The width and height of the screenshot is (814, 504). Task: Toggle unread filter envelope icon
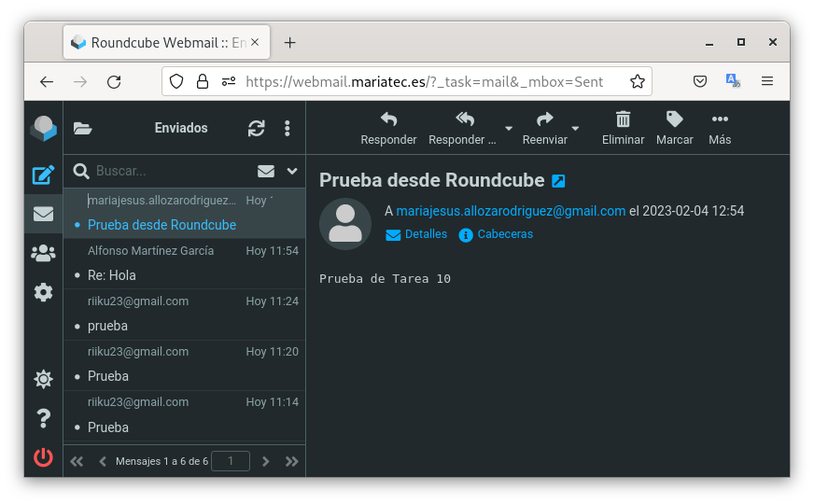pos(266,171)
